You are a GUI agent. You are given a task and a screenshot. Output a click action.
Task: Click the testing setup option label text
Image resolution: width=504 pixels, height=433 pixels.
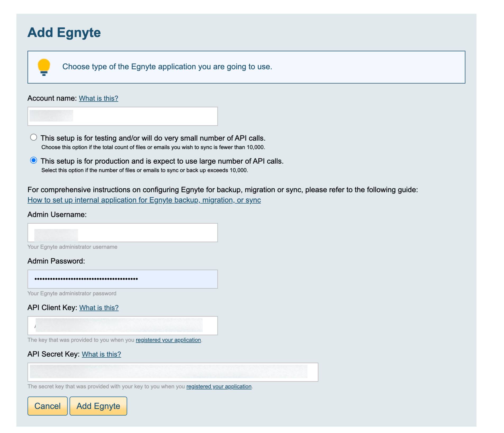153,138
